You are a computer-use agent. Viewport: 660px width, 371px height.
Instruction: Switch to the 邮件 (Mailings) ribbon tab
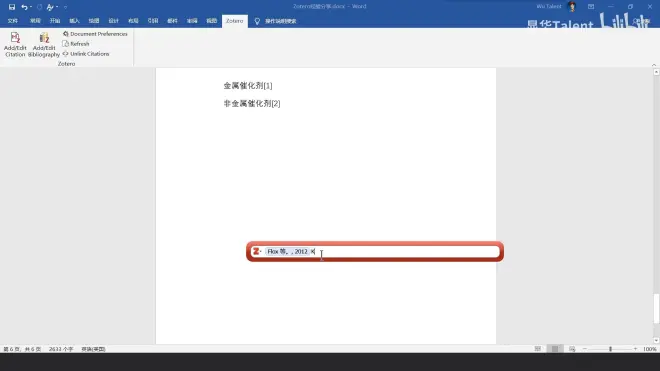172,21
